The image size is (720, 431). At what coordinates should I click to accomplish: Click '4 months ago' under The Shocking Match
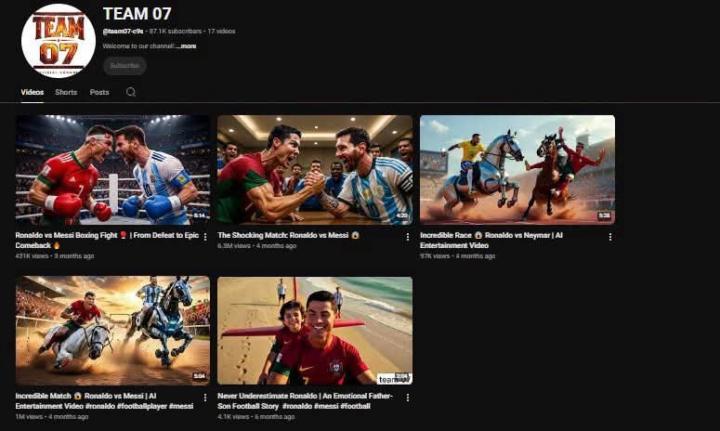tap(276, 246)
